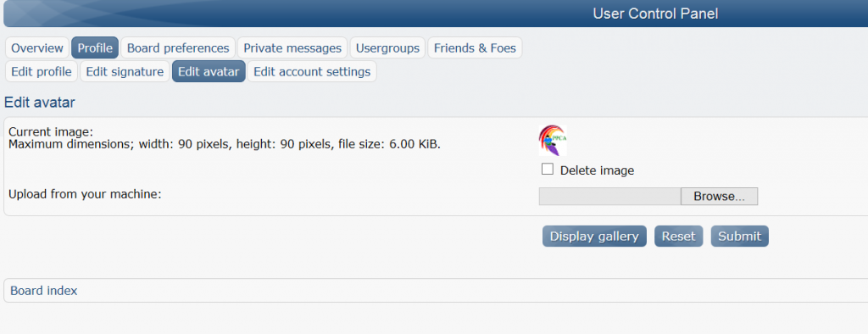
Task: Click the Display gallery button
Action: [x=594, y=236]
